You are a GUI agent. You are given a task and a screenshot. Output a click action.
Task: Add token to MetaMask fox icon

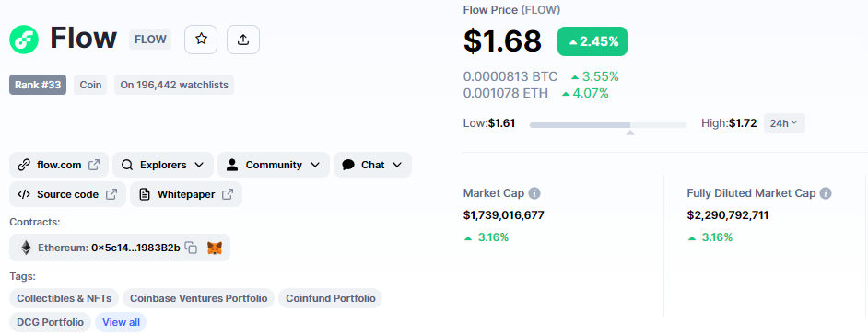pyautogui.click(x=214, y=248)
